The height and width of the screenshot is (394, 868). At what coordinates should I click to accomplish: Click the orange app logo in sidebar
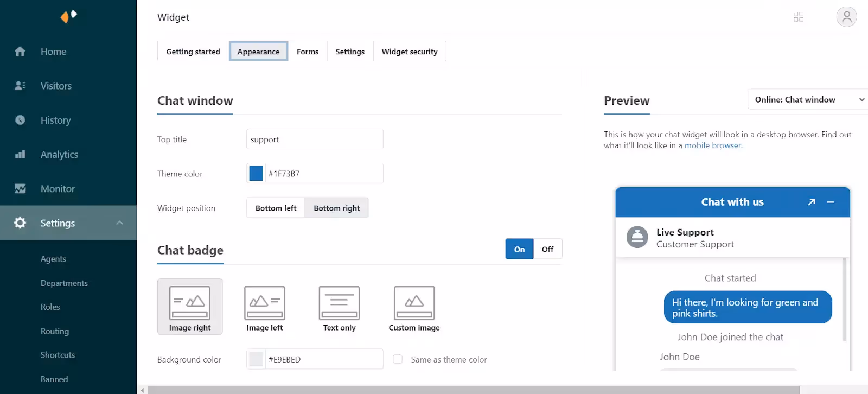(68, 16)
